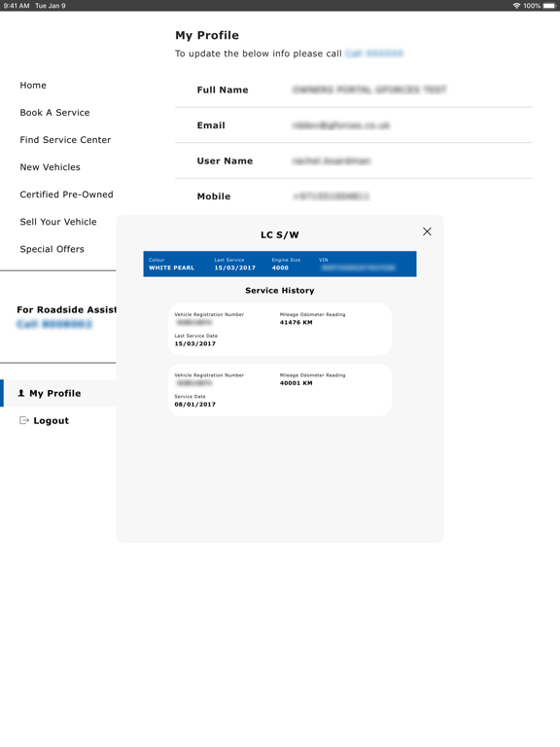Tap the battery indicator icon
The height and width of the screenshot is (747, 560).
(x=549, y=6)
